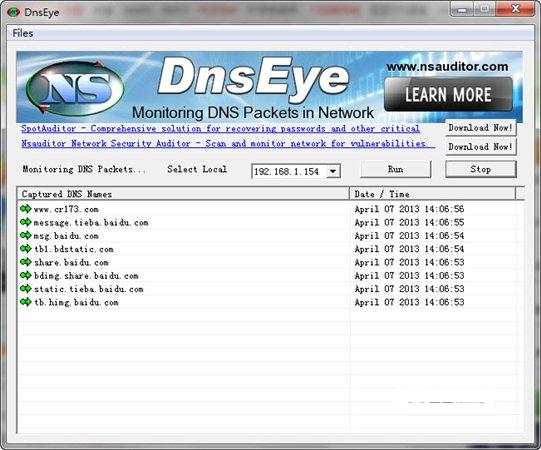The height and width of the screenshot is (450, 541).
Task: Select the message.tieba.baidu.com entry
Action: [x=91, y=223]
